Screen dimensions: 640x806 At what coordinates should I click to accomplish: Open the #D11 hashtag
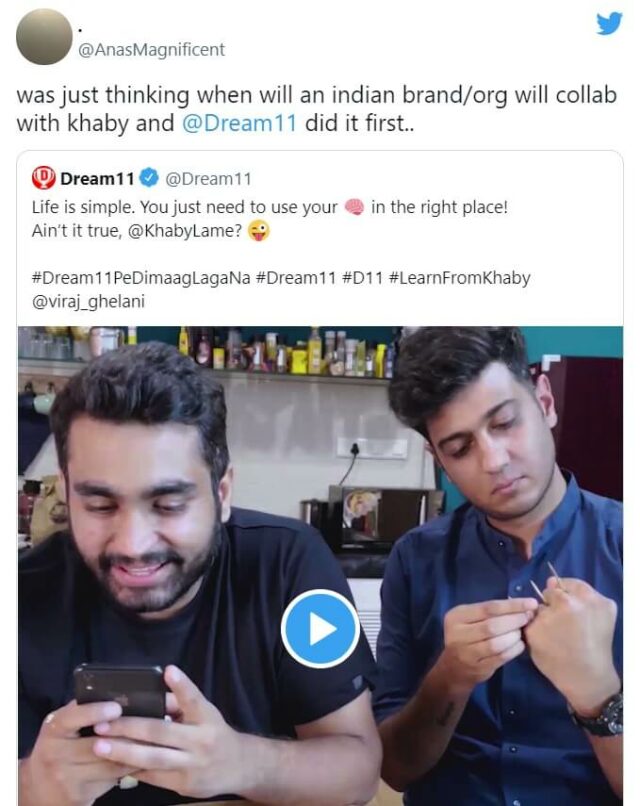pyautogui.click(x=362, y=278)
